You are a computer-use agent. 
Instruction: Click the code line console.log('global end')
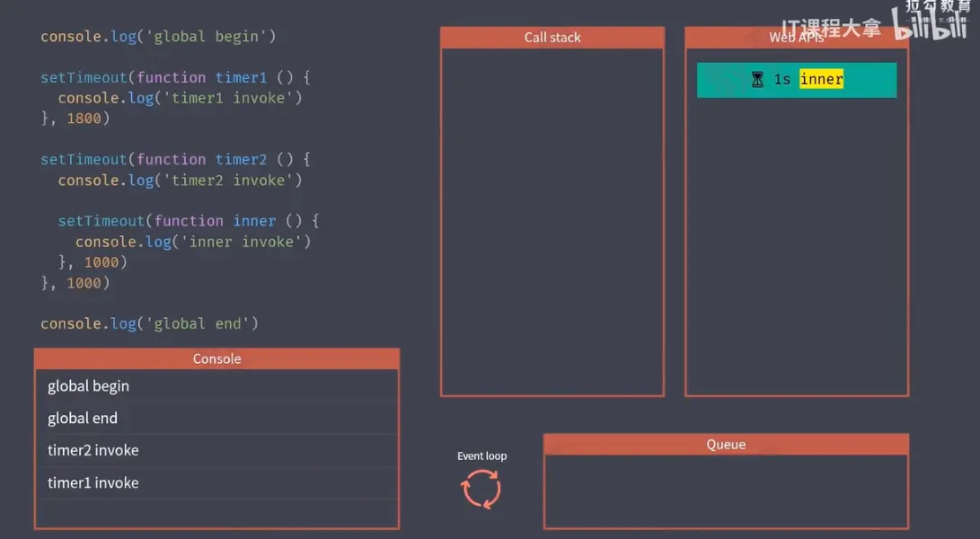(149, 323)
